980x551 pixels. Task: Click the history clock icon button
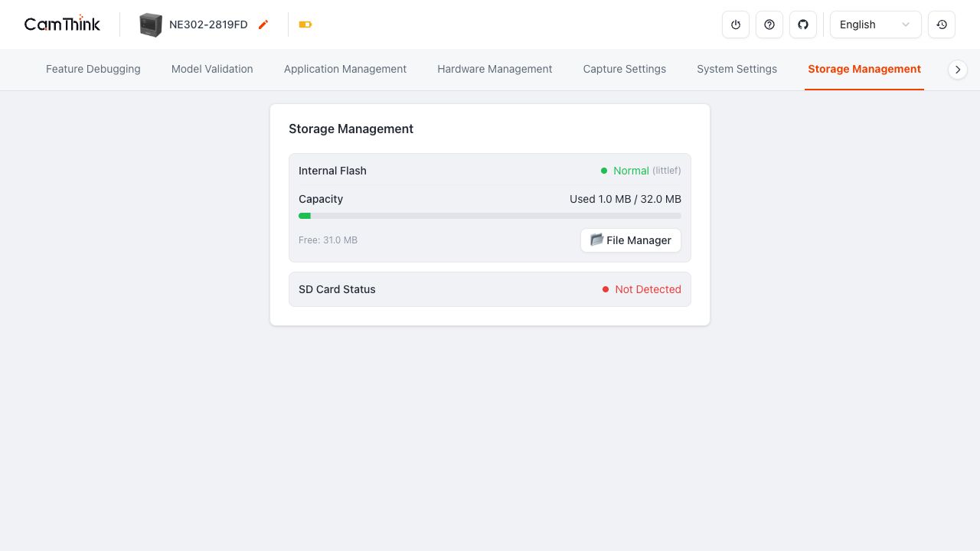[x=942, y=24]
